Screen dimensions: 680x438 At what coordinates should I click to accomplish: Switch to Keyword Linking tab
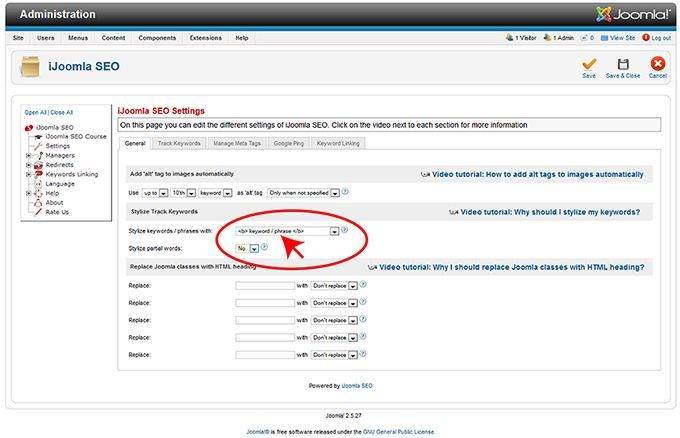[338, 144]
